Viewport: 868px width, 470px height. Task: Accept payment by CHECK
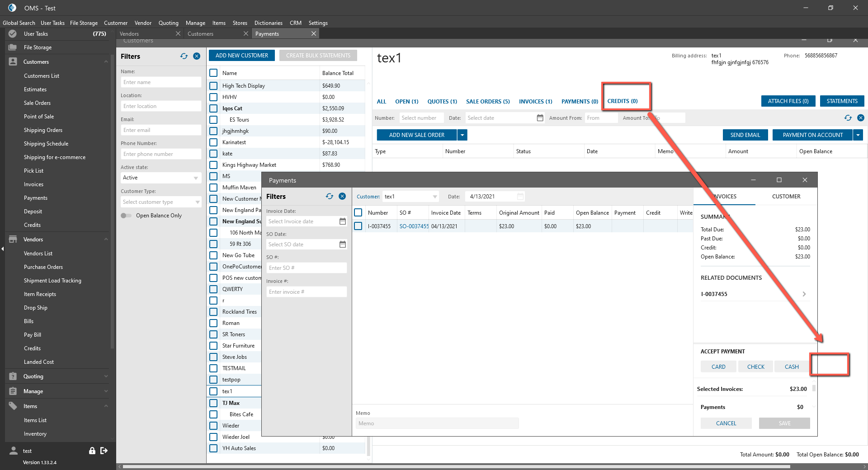[756, 367]
